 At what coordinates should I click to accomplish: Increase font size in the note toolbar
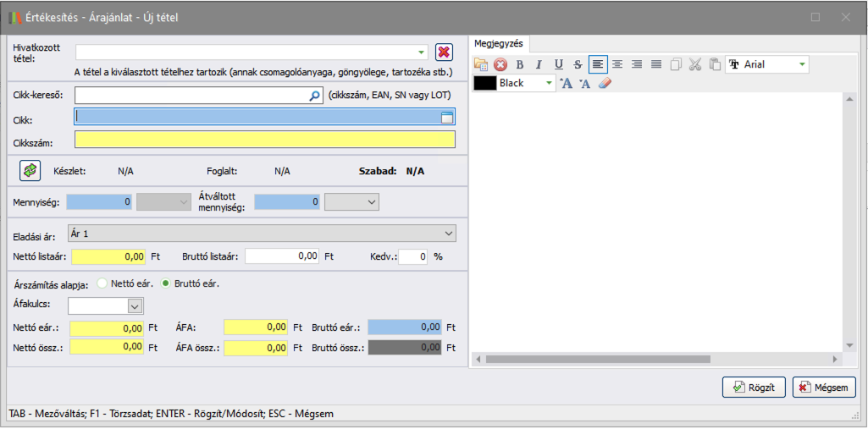tap(567, 84)
